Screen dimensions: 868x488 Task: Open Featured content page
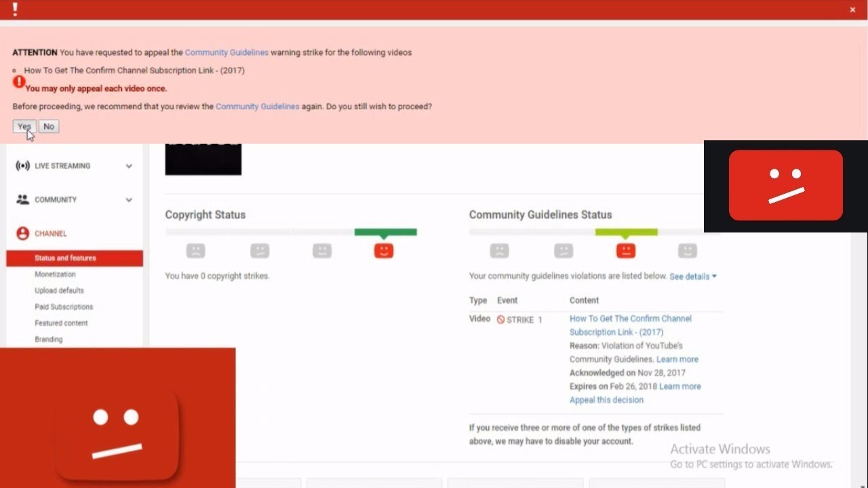pos(61,323)
